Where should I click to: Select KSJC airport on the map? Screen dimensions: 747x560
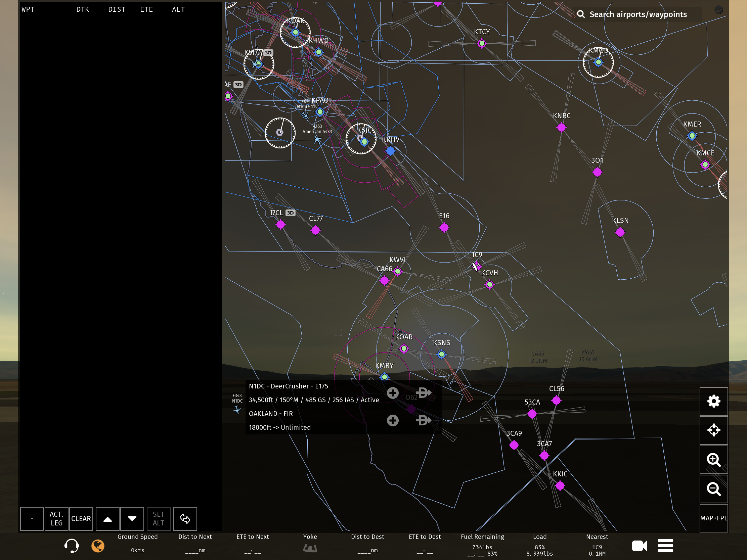click(x=364, y=141)
